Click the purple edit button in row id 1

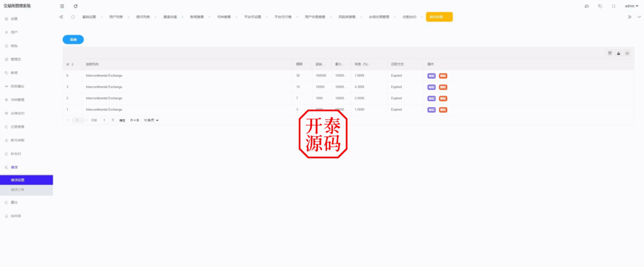[x=431, y=110]
